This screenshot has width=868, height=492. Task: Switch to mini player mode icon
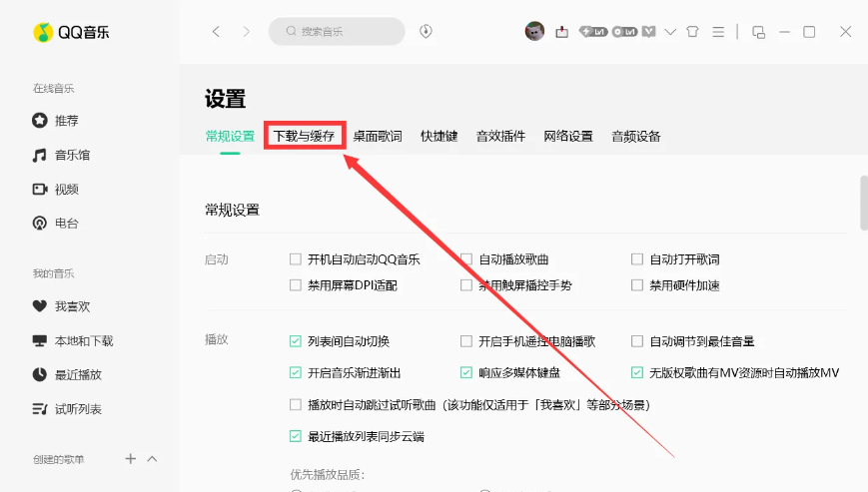coord(758,31)
